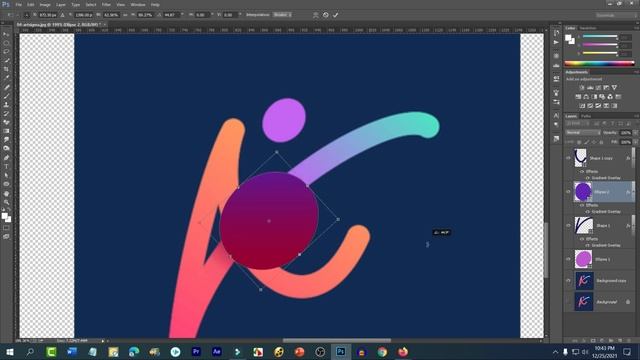The height and width of the screenshot is (360, 640).
Task: Add a Vibrance adjustment
Action: click(614, 87)
